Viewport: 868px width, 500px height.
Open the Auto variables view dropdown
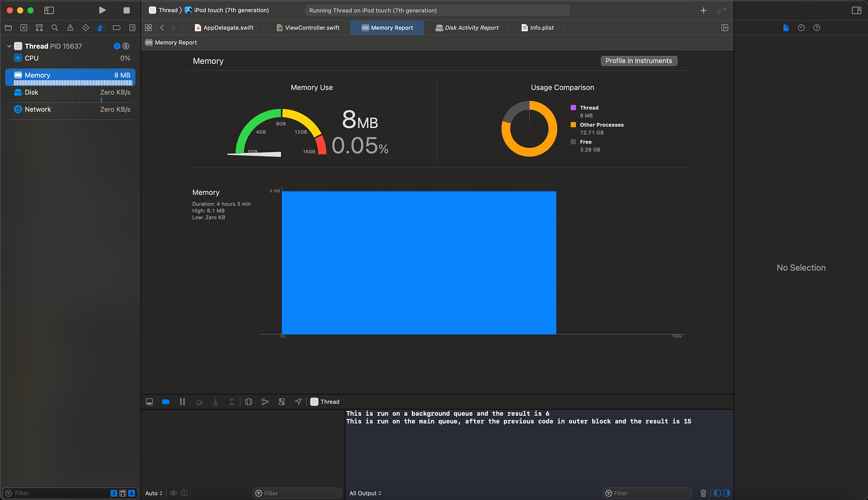pyautogui.click(x=154, y=493)
